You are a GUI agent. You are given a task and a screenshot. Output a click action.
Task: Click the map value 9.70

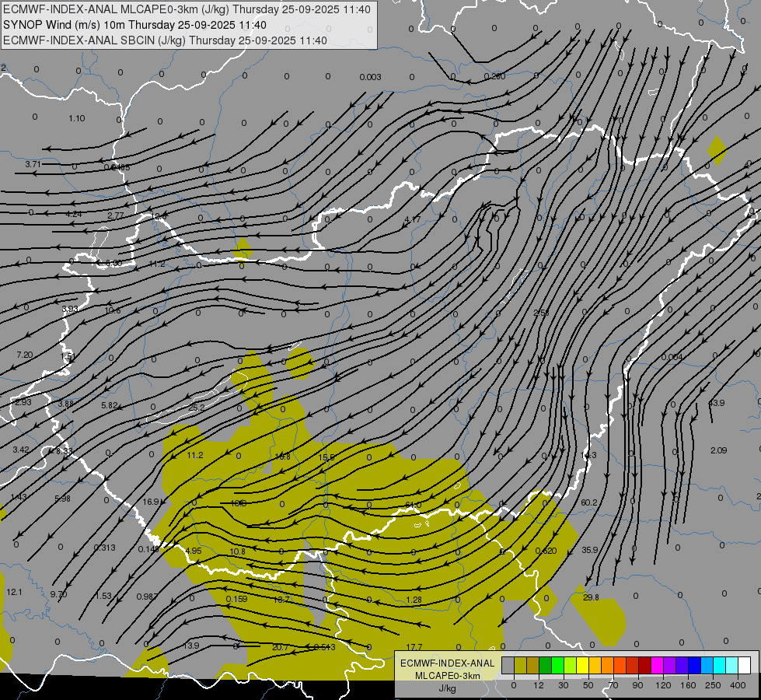[58, 594]
